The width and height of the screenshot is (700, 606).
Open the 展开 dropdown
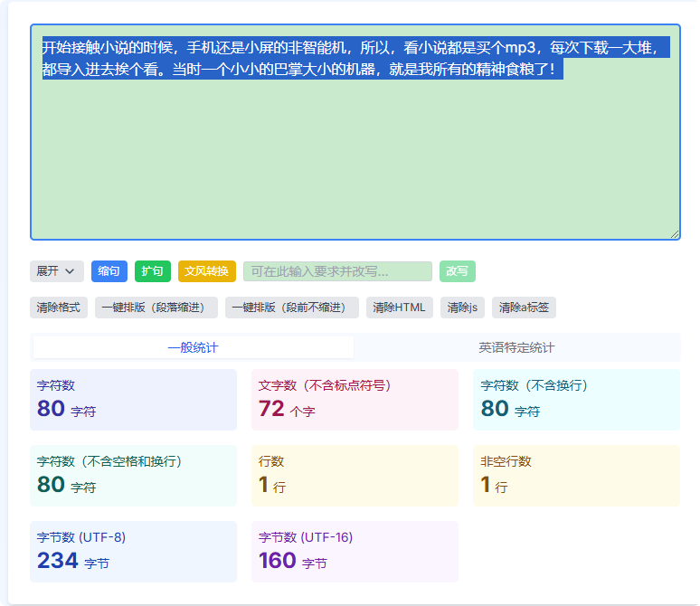point(57,271)
